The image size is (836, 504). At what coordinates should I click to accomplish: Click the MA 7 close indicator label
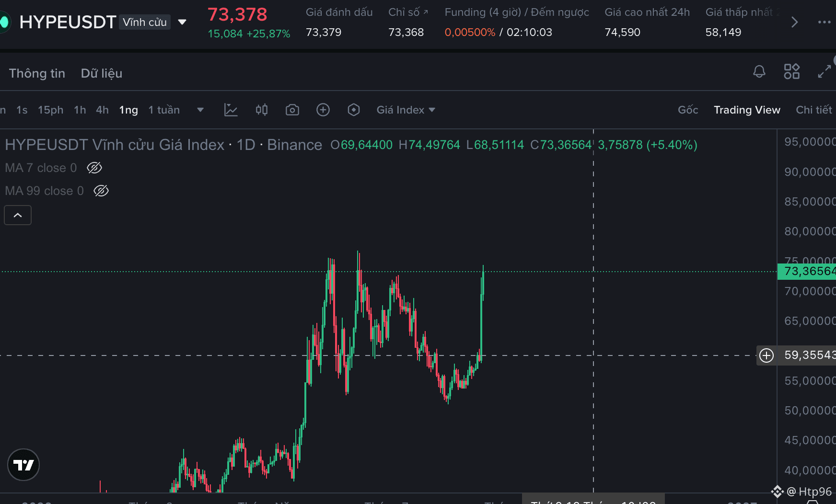coord(41,168)
